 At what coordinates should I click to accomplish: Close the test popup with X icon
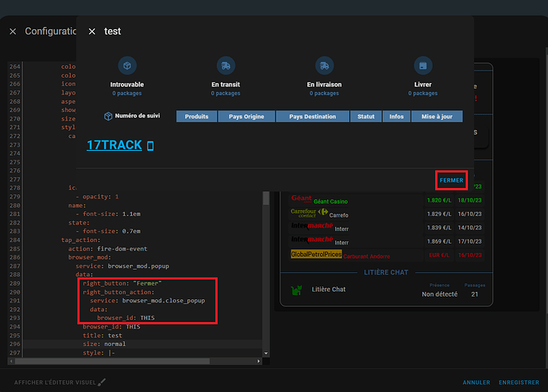click(x=92, y=32)
